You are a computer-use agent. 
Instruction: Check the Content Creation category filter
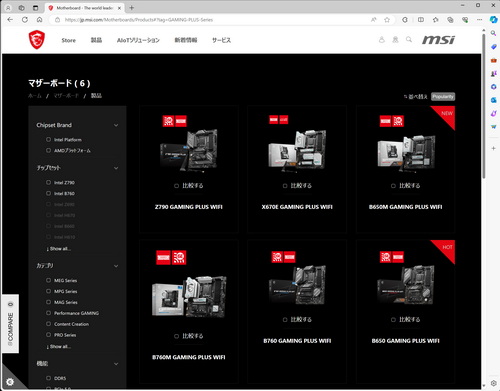tap(48, 324)
